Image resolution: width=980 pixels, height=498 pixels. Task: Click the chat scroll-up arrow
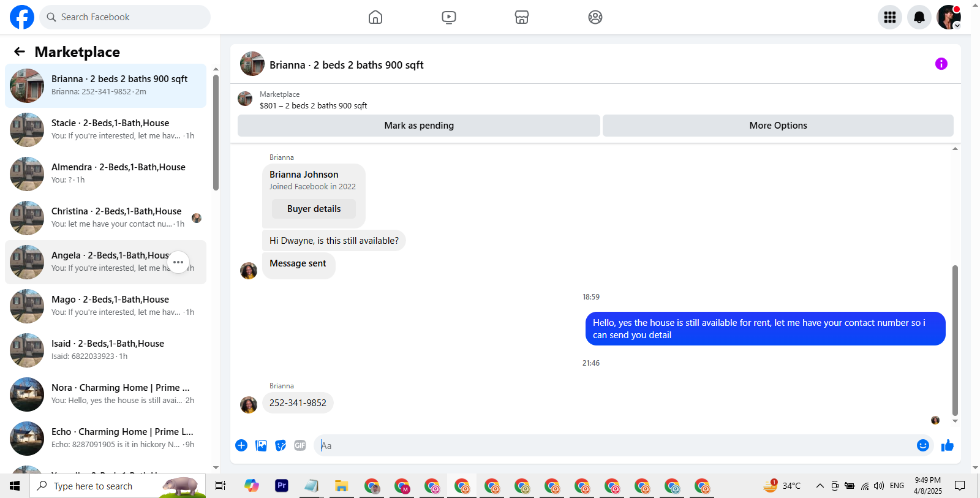tap(955, 149)
